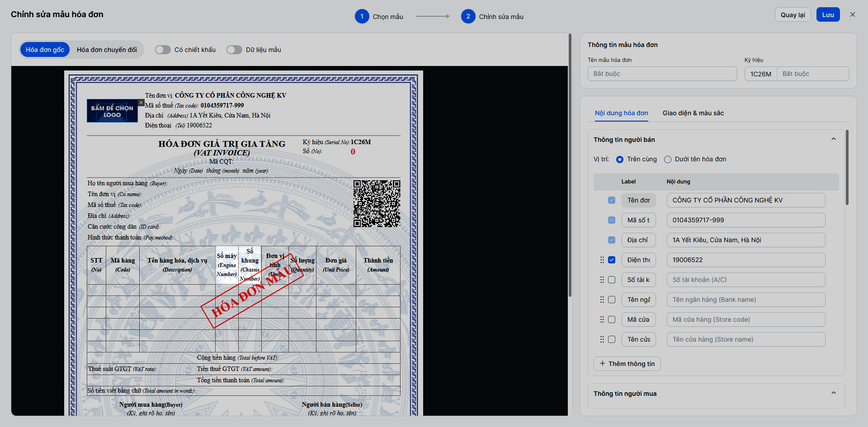Select the 'Hóa đơn gốc' view
868x427 pixels.
pyautogui.click(x=45, y=50)
